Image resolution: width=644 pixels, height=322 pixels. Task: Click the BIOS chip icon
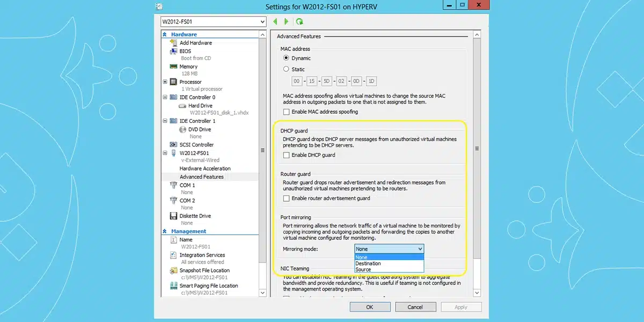click(x=174, y=52)
